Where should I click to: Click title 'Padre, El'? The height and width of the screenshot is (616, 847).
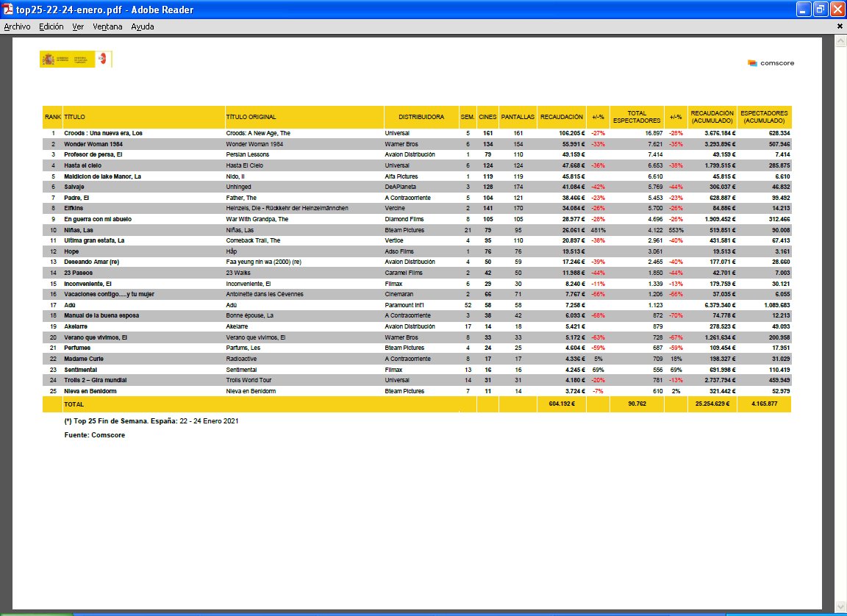coord(76,198)
